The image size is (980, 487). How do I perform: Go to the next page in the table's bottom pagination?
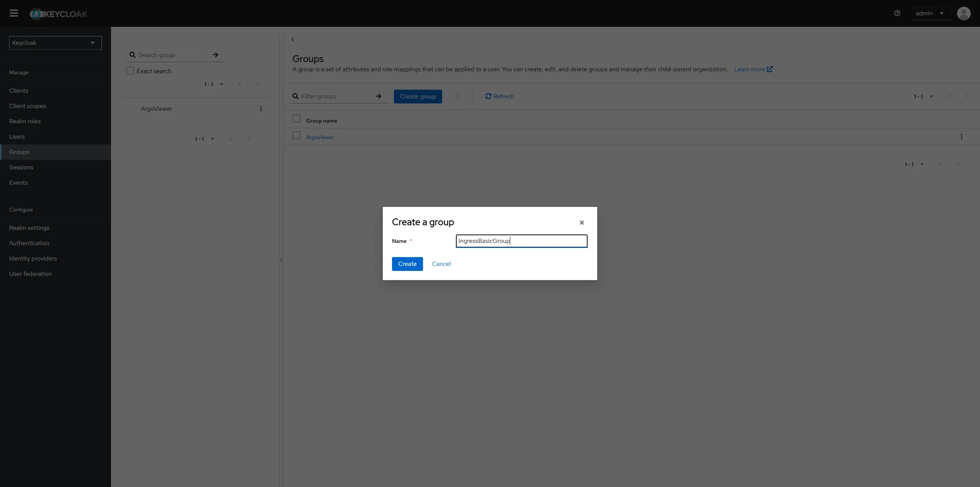[x=958, y=164]
